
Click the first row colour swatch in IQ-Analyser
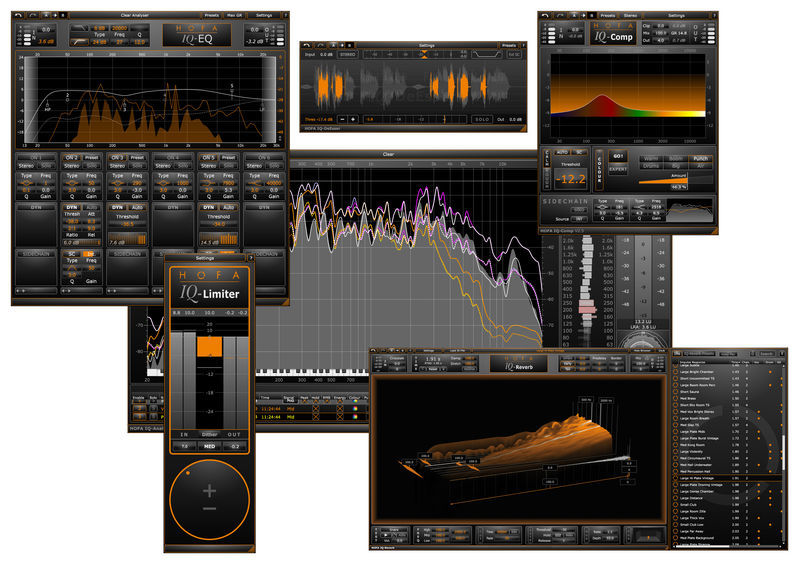pyautogui.click(x=355, y=409)
